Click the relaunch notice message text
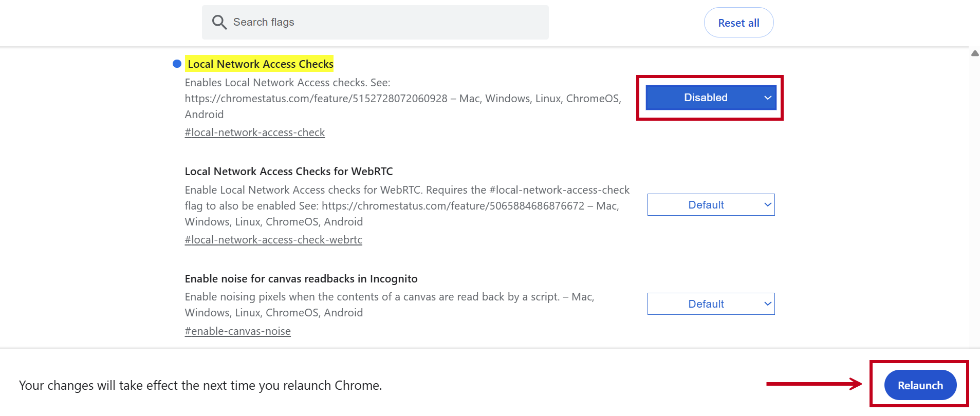Image resolution: width=980 pixels, height=416 pixels. click(x=200, y=386)
